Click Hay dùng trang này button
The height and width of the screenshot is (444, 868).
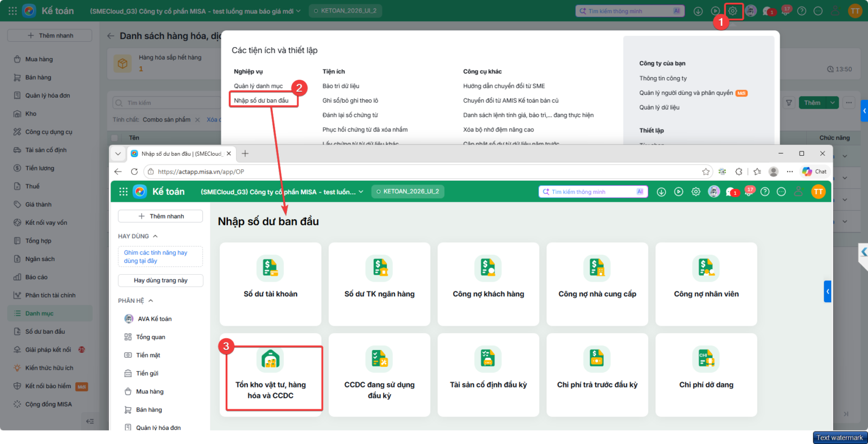click(161, 281)
